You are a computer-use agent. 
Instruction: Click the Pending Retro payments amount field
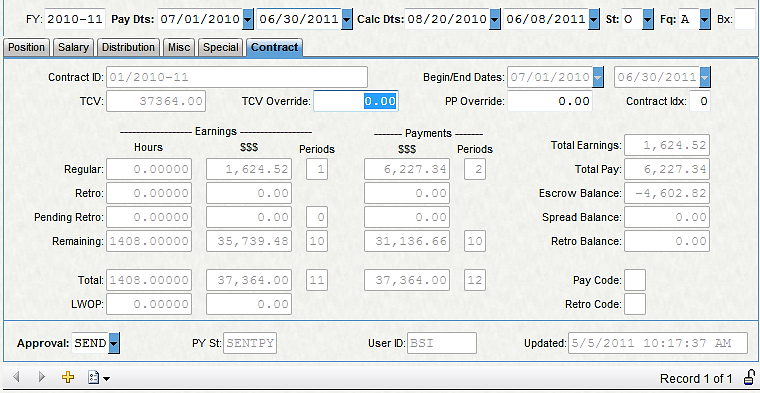coord(407,217)
